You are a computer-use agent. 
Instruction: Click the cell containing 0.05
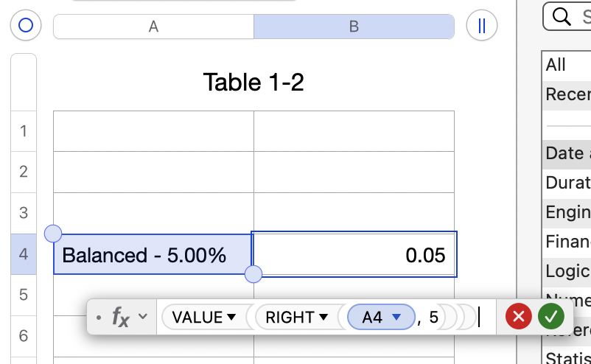[x=354, y=255]
